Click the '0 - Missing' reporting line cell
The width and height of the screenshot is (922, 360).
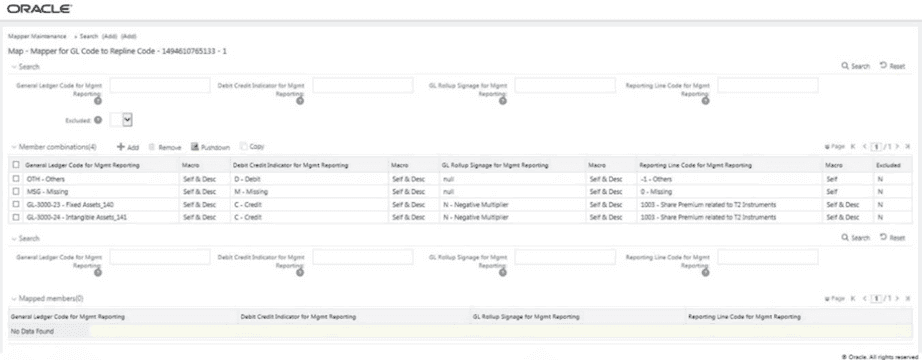(x=730, y=192)
